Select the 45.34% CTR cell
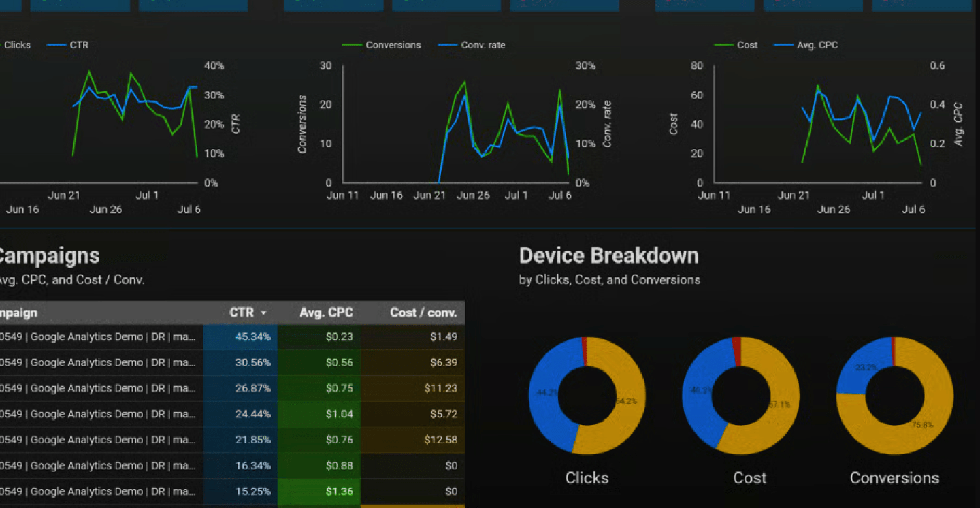Screen dimensions: 980x508 click(240, 336)
